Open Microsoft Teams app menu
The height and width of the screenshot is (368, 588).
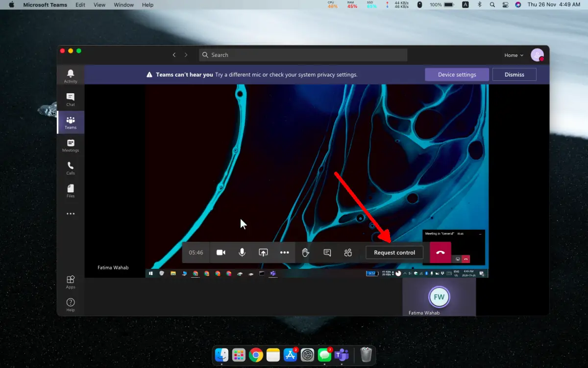click(x=45, y=5)
